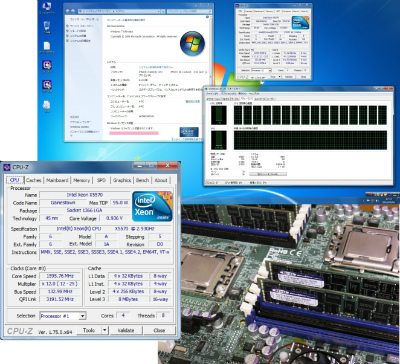Click the CPU usage gauge in Task Manager
Viewport: 400px width, 364px height.
pos(219,116)
